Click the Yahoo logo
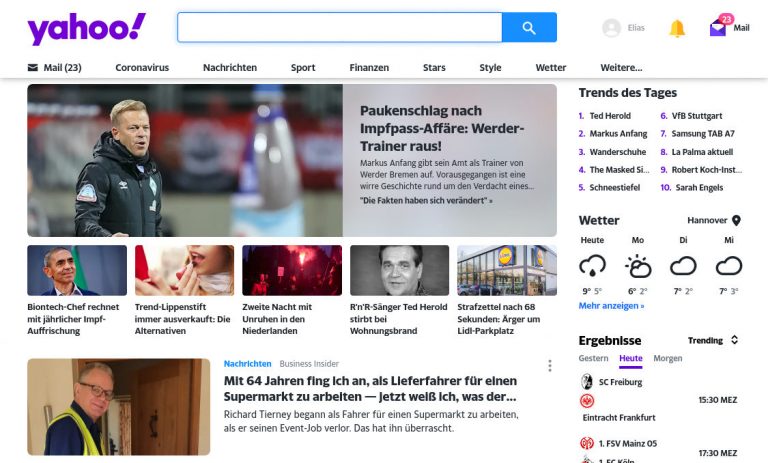Viewport: 768px width, 463px height. coord(86,28)
